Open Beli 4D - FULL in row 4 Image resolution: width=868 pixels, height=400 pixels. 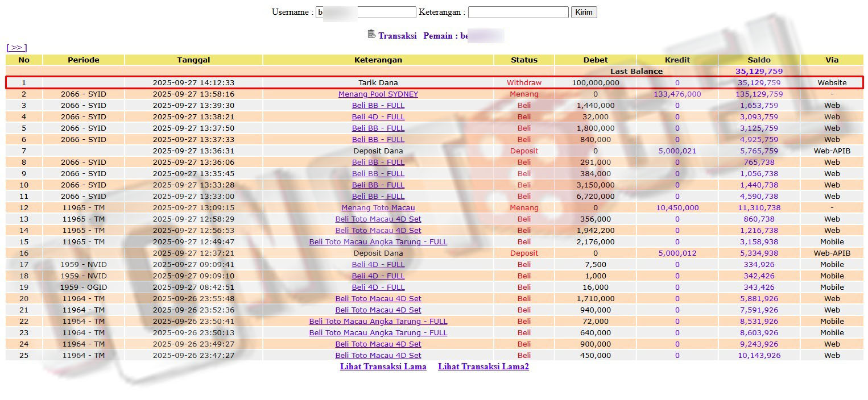[378, 116]
